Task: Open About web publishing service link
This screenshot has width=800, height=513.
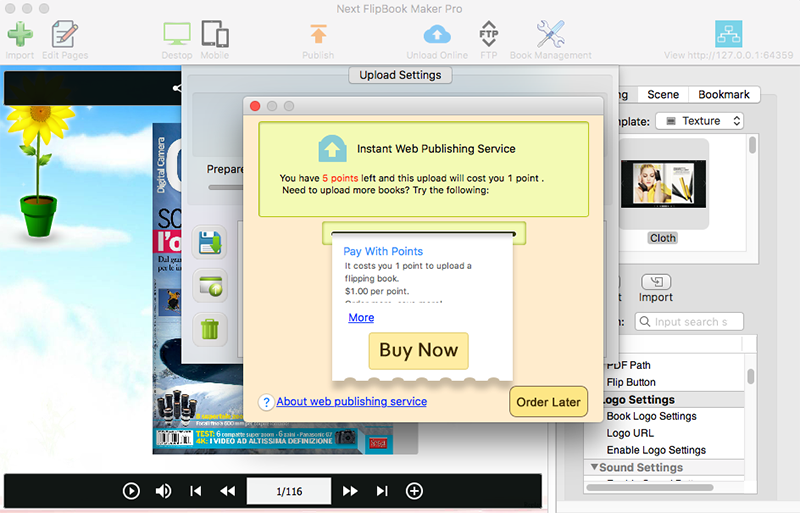Action: (352, 402)
